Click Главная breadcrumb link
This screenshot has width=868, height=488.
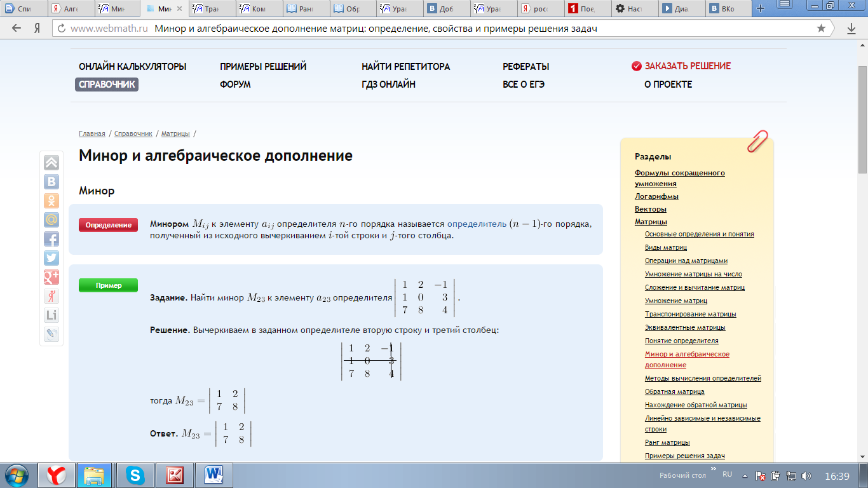pyautogui.click(x=92, y=133)
